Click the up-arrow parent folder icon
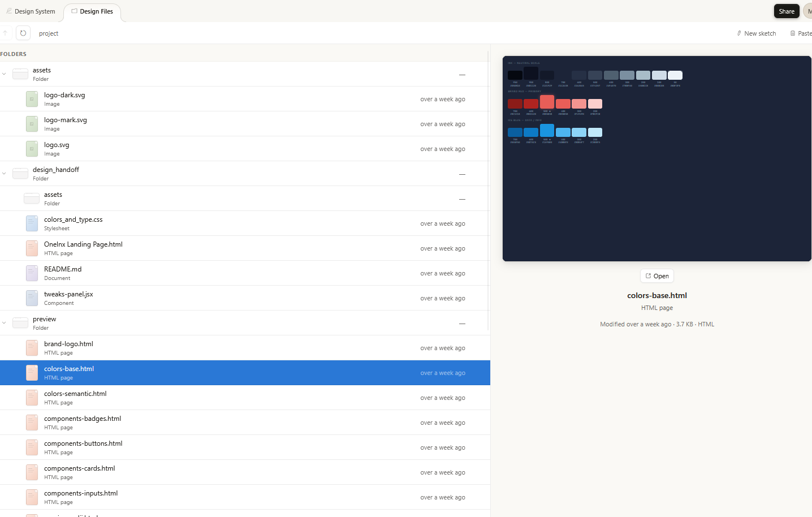This screenshot has height=517, width=812. [5, 33]
